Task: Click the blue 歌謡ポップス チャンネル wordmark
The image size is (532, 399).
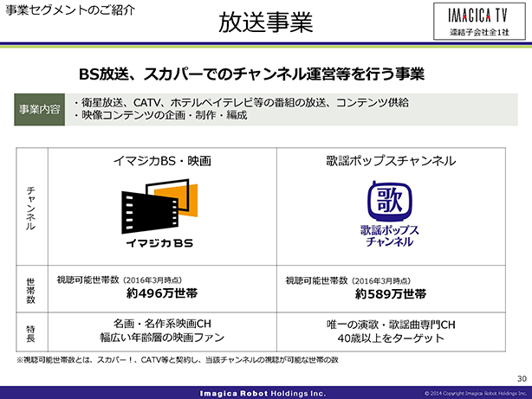Action: coord(390,235)
